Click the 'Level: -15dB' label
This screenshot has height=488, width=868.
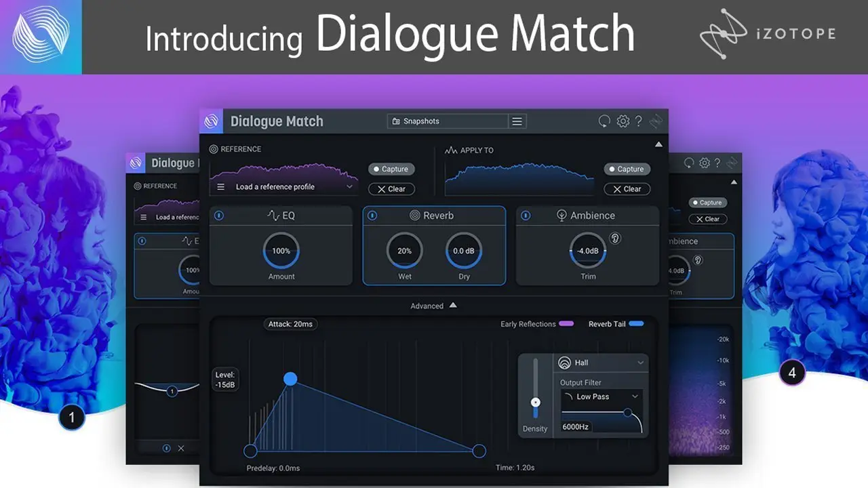click(225, 380)
